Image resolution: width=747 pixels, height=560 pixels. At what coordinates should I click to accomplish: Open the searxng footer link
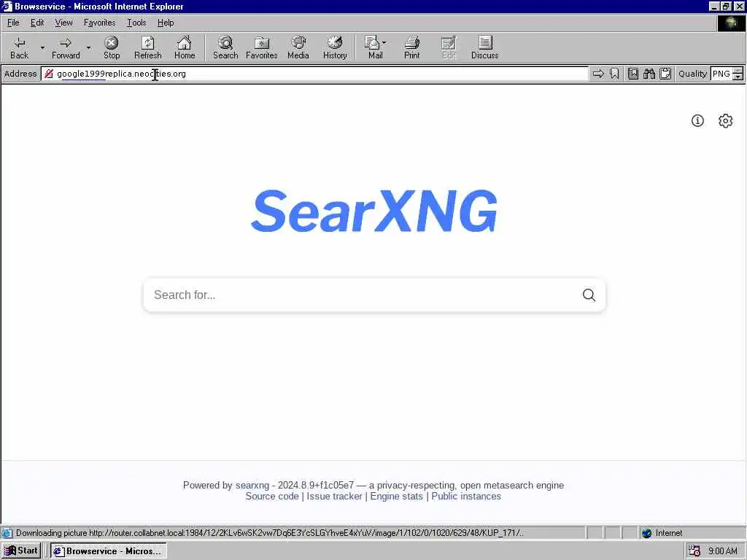pyautogui.click(x=252, y=485)
